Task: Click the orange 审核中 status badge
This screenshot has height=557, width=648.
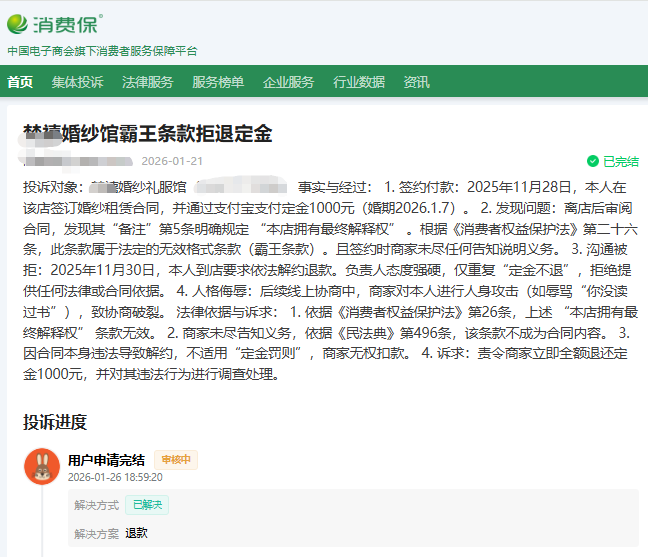Action: point(176,460)
